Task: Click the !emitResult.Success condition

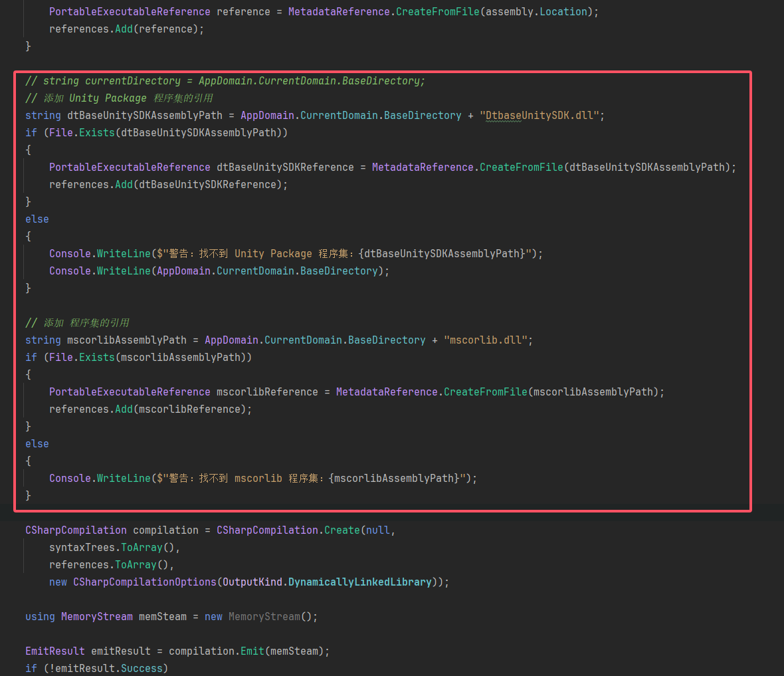Action: (106, 669)
